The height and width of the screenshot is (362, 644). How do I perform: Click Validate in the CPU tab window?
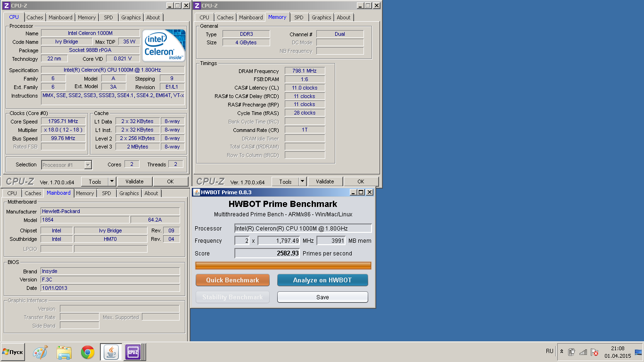(x=134, y=181)
